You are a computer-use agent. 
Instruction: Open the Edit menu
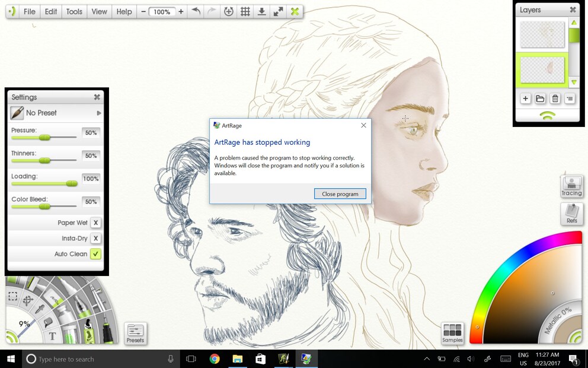[x=50, y=12]
